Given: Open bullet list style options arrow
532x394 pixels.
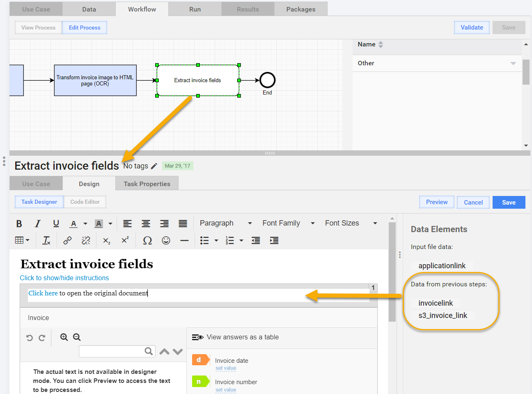Looking at the screenshot, I should pos(216,240).
